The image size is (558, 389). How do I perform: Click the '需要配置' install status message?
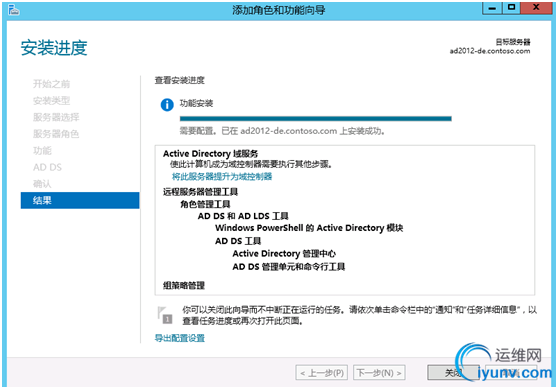click(x=282, y=131)
